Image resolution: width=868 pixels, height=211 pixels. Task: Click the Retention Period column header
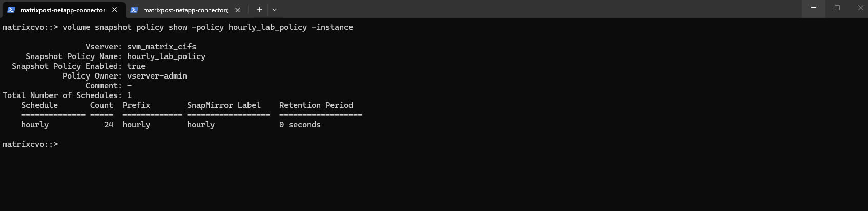pyautogui.click(x=316, y=105)
